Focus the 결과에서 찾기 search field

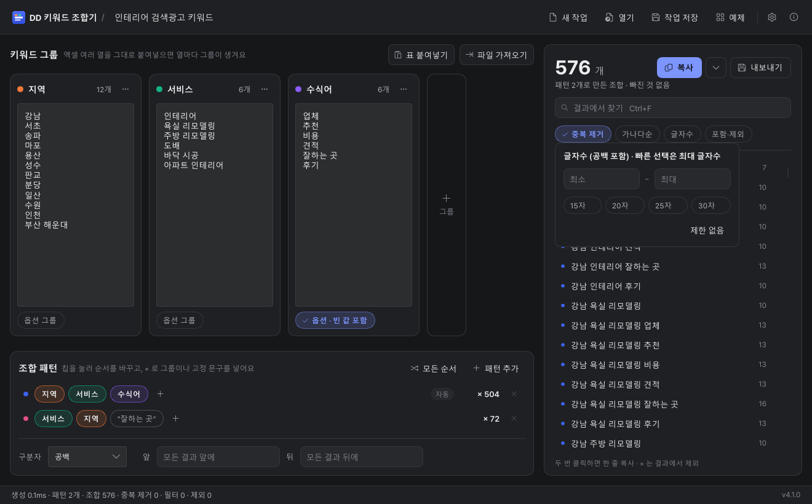click(673, 108)
